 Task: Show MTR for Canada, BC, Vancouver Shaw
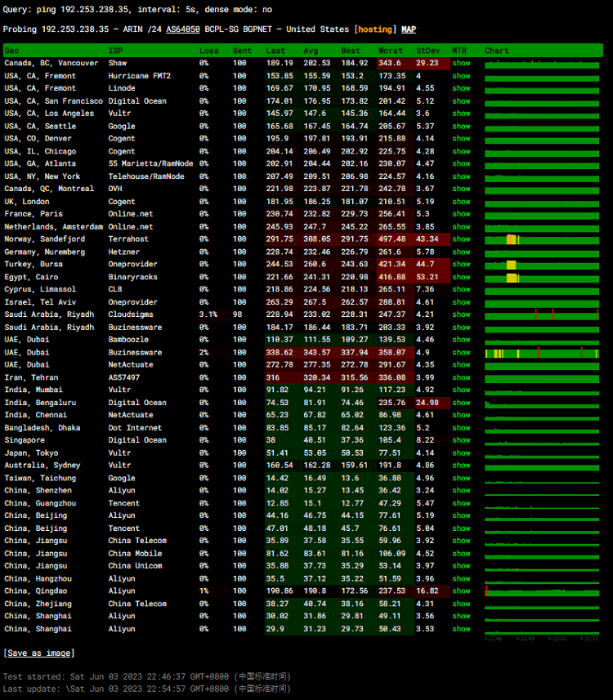pyautogui.click(x=461, y=63)
